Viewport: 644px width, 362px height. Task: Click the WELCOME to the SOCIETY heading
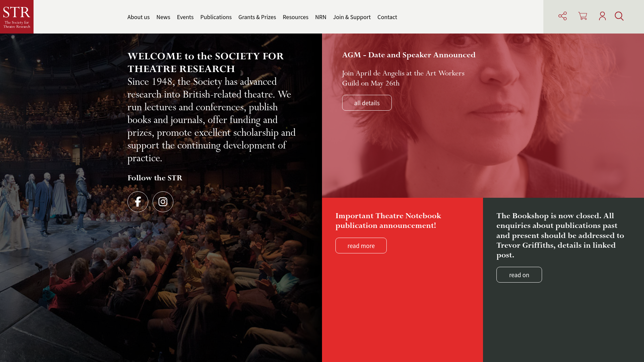click(206, 62)
